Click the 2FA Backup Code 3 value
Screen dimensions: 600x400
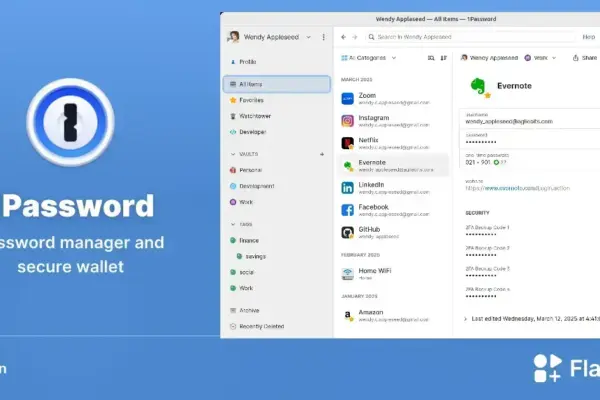tap(481, 276)
